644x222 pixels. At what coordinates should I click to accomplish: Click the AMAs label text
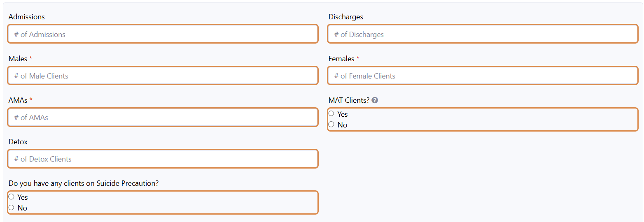18,100
